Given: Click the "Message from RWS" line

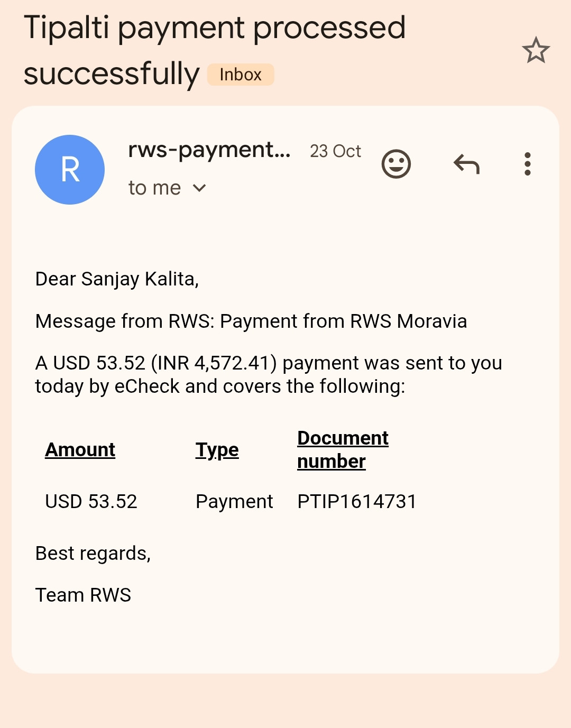Looking at the screenshot, I should coord(251,321).
